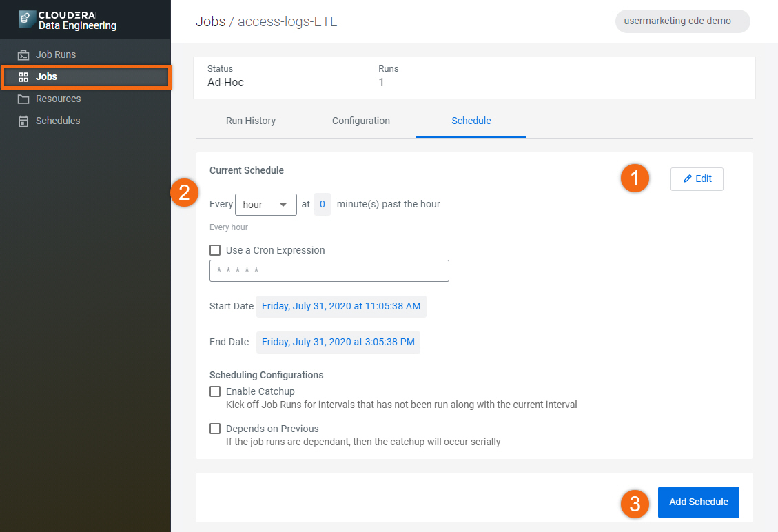
Task: Edit the minutes past the hour value
Action: (x=322, y=205)
